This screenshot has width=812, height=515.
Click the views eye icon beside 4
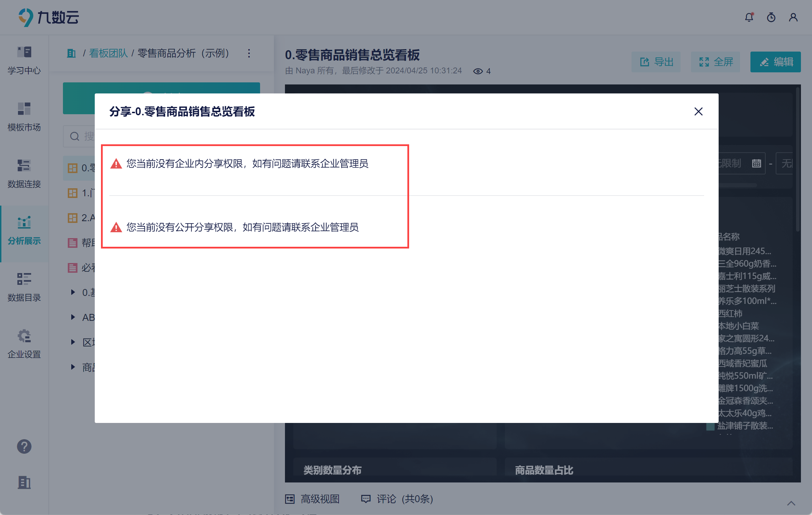(x=478, y=71)
